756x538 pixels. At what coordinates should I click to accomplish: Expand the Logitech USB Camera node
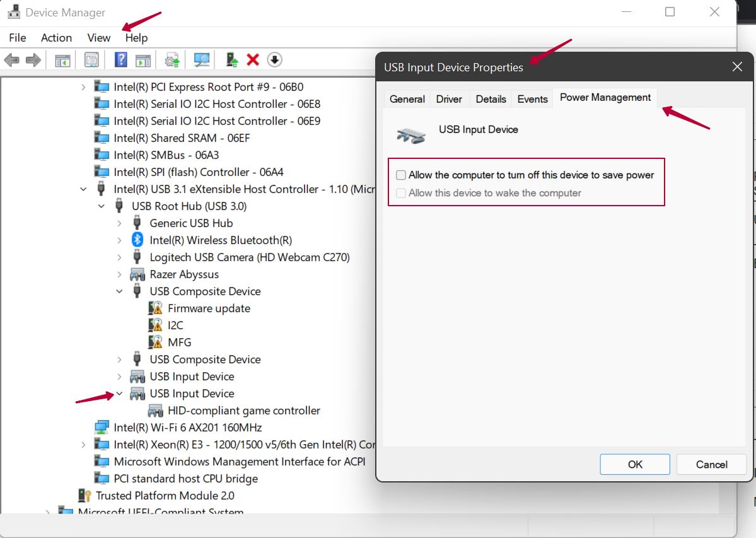[x=119, y=257]
